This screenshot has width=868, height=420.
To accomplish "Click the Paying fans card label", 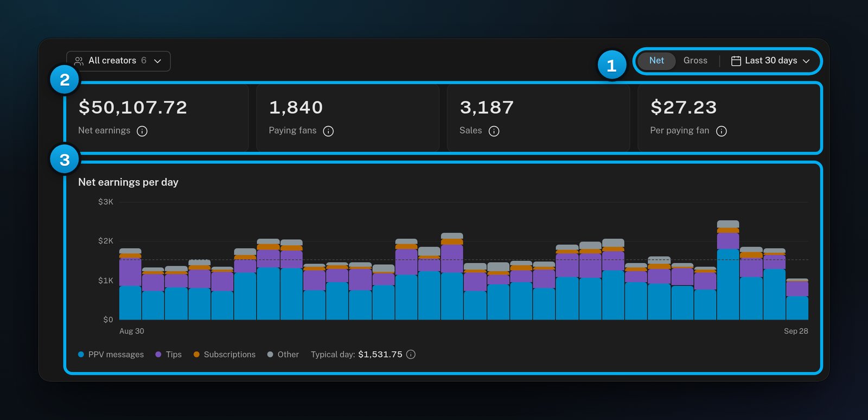I will [x=292, y=131].
